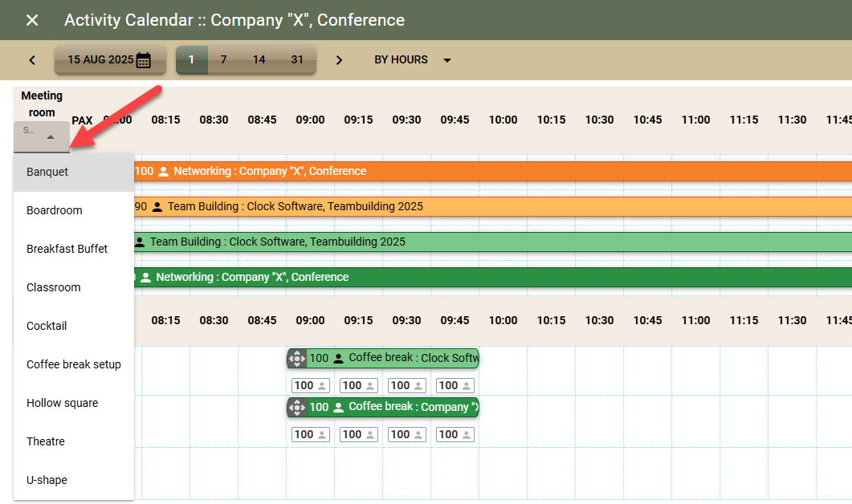Viewport: 852px width, 504px height.
Task: Choose Classroom from the setup list
Action: pyautogui.click(x=74, y=287)
